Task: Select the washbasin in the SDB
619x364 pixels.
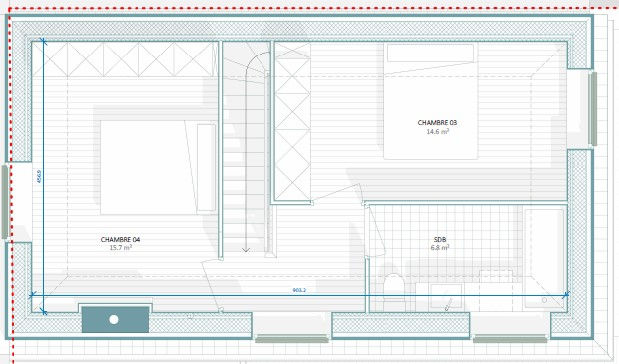Action: [x=446, y=296]
